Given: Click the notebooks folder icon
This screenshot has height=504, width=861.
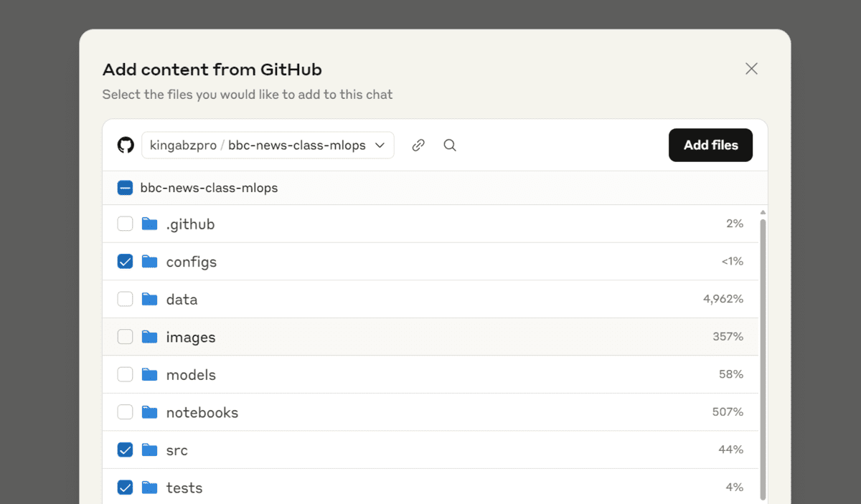Looking at the screenshot, I should click(x=149, y=412).
